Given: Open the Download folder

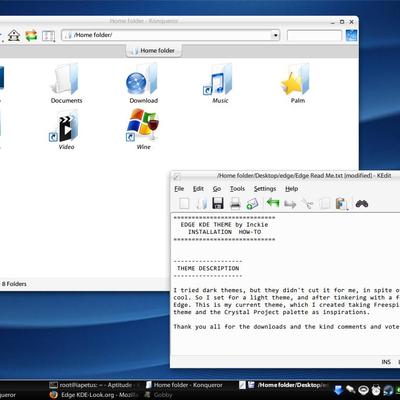Looking at the screenshot, I should [143, 84].
